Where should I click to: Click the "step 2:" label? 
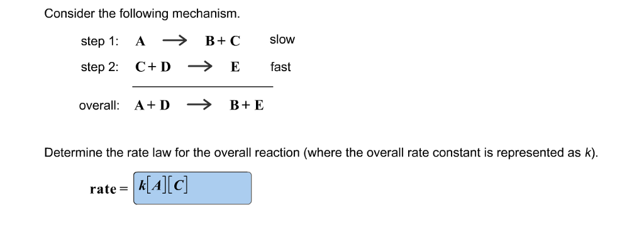pos(100,67)
